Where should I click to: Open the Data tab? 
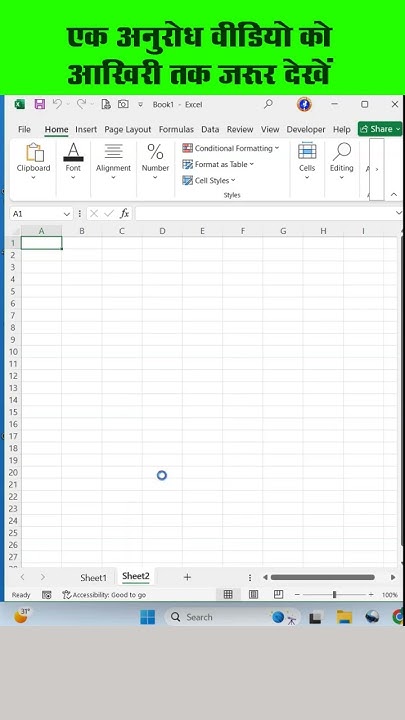tap(210, 129)
